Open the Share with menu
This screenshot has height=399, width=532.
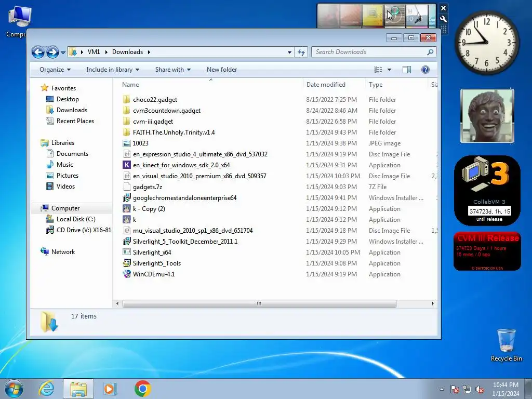pos(172,70)
